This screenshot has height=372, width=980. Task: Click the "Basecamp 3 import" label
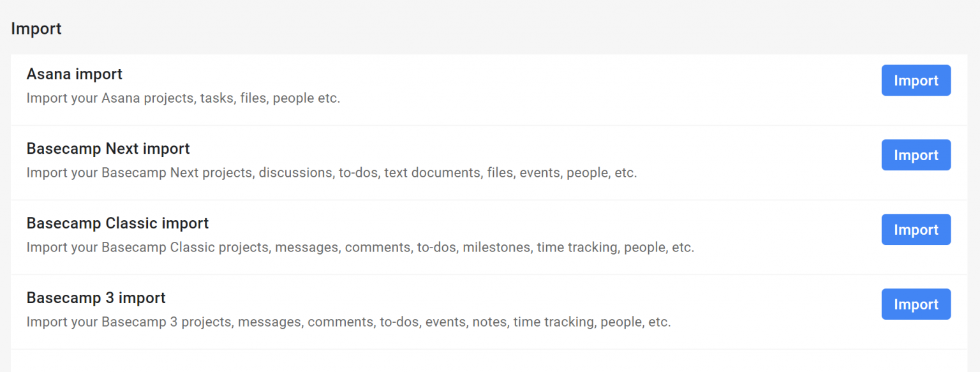tap(96, 297)
